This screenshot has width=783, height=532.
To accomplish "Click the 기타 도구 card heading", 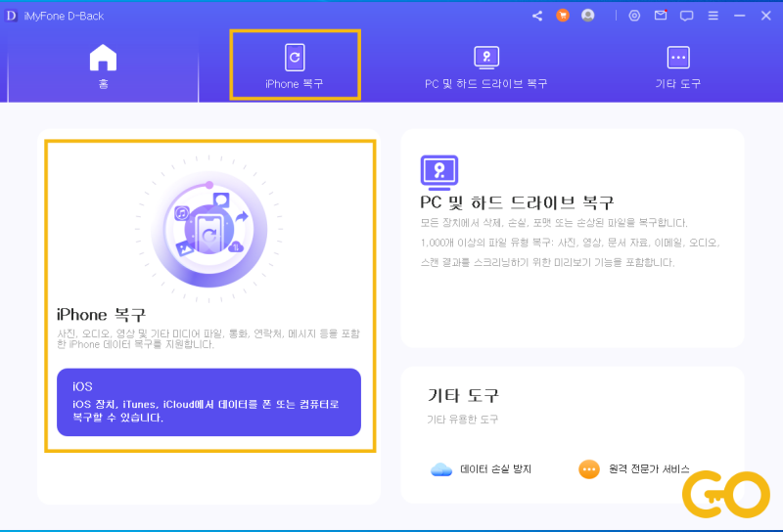I will click(x=463, y=395).
